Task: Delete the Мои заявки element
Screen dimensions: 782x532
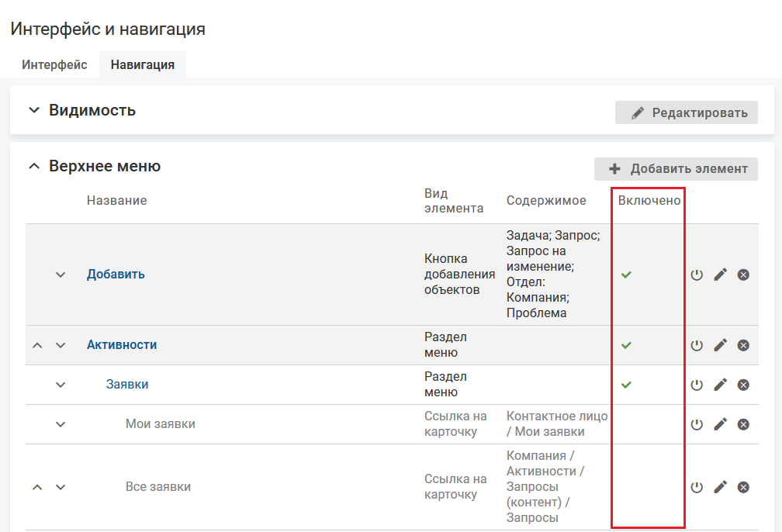Action: [743, 424]
